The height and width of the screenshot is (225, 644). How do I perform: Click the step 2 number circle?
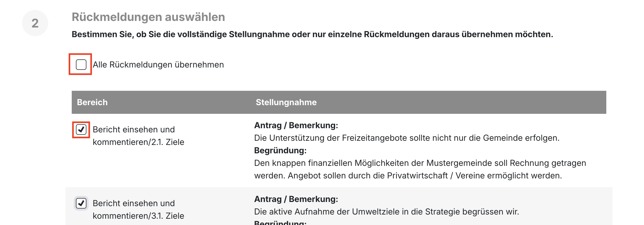[35, 23]
